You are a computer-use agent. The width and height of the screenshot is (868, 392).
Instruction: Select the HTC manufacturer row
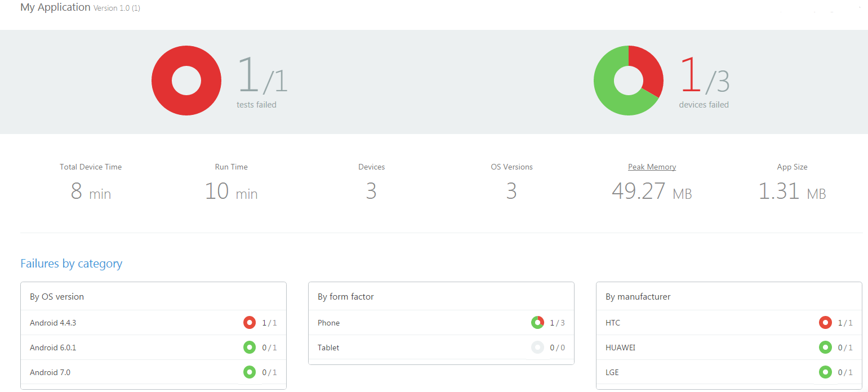tap(729, 323)
